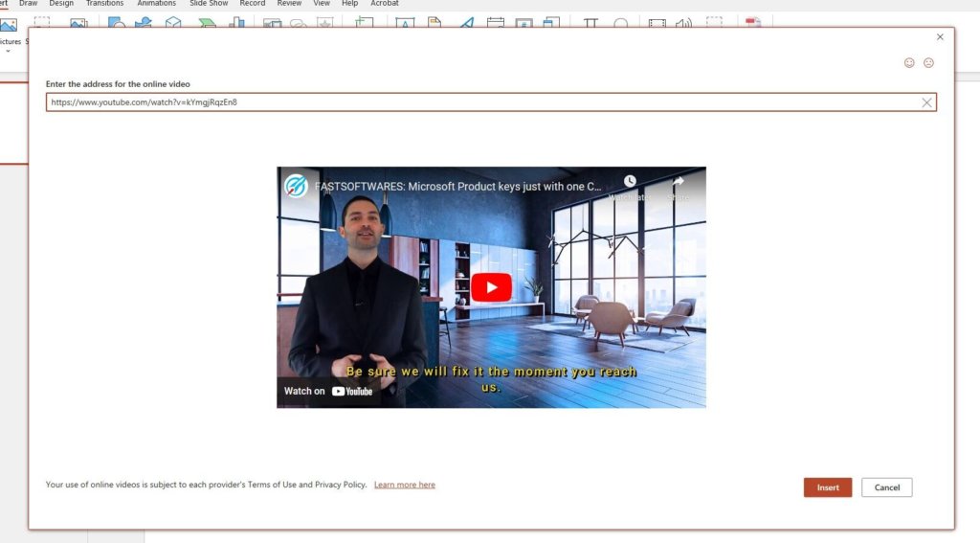Play the YouTube video preview
This screenshot has height=543, width=980.
pos(491,287)
